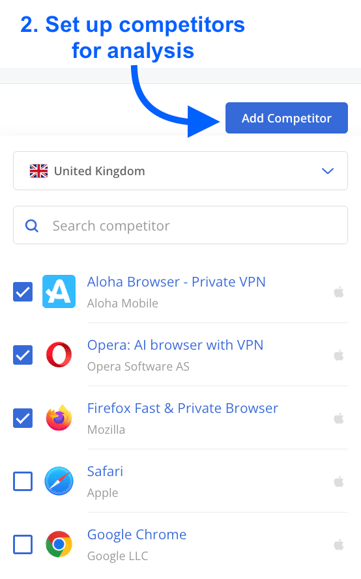Open the United Kingdom country dropdown
Viewport: 361px width, 579px height.
(x=180, y=171)
